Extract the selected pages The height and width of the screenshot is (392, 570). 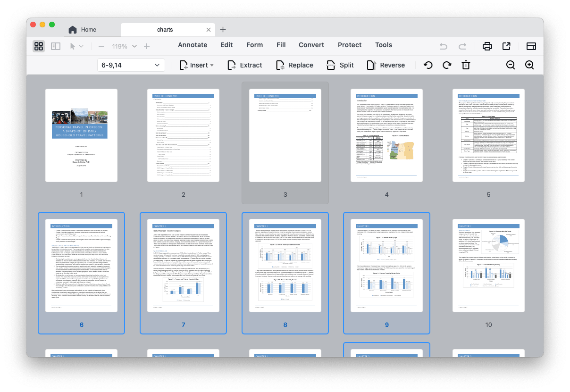244,65
